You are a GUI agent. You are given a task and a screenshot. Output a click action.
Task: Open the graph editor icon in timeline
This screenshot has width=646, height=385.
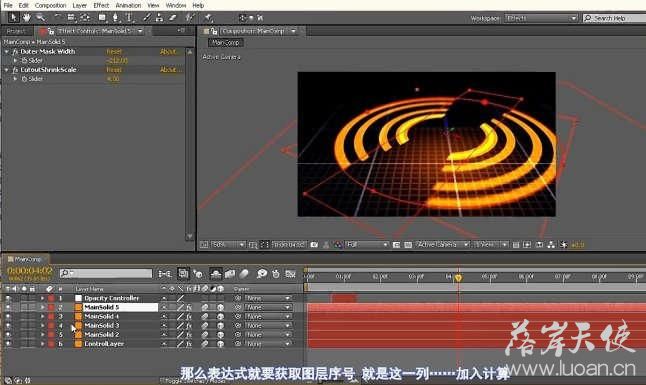[x=290, y=273]
